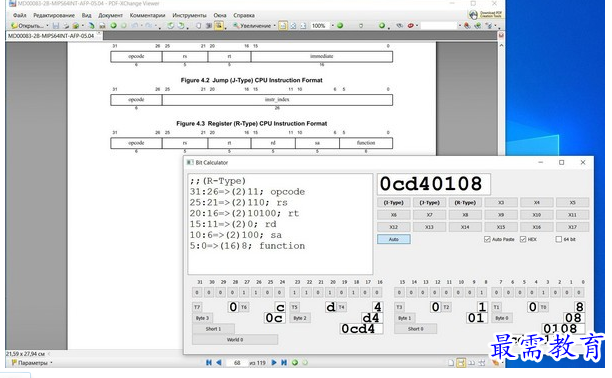Toggle the Auto Paste checkbox
The width and height of the screenshot is (612, 378).
[487, 239]
